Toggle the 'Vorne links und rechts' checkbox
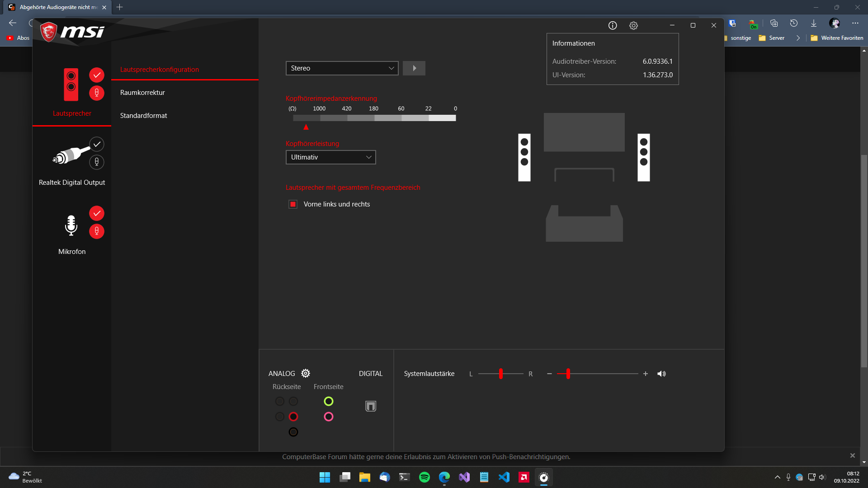This screenshot has width=868, height=488. pos(292,204)
